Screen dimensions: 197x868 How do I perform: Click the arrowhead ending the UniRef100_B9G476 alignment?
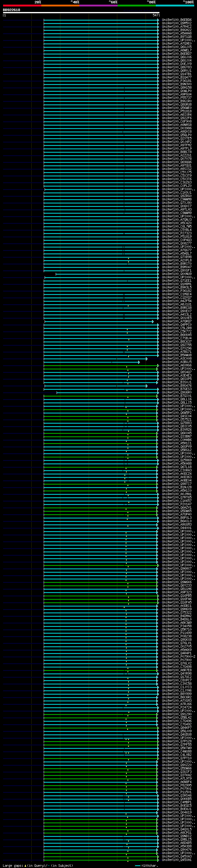(147, 386)
